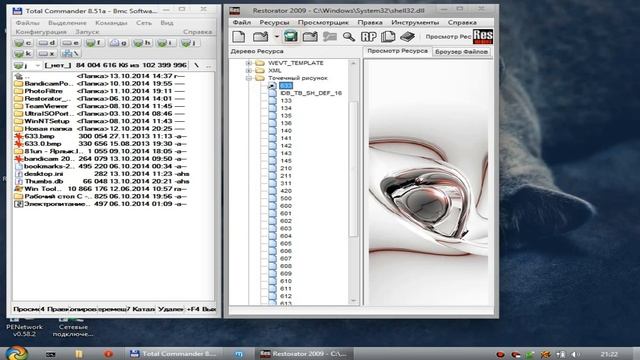
Task: Click drive g button in Total Commander
Action: [118, 43]
